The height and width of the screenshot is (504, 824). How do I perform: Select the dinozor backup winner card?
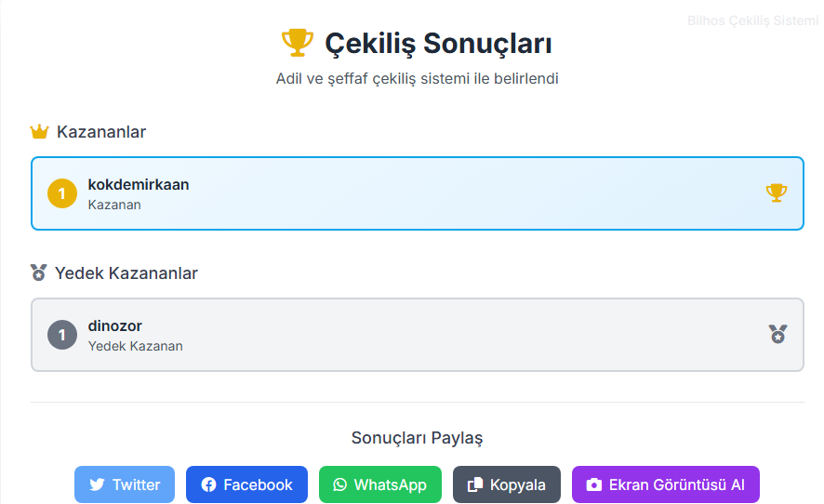click(418, 335)
